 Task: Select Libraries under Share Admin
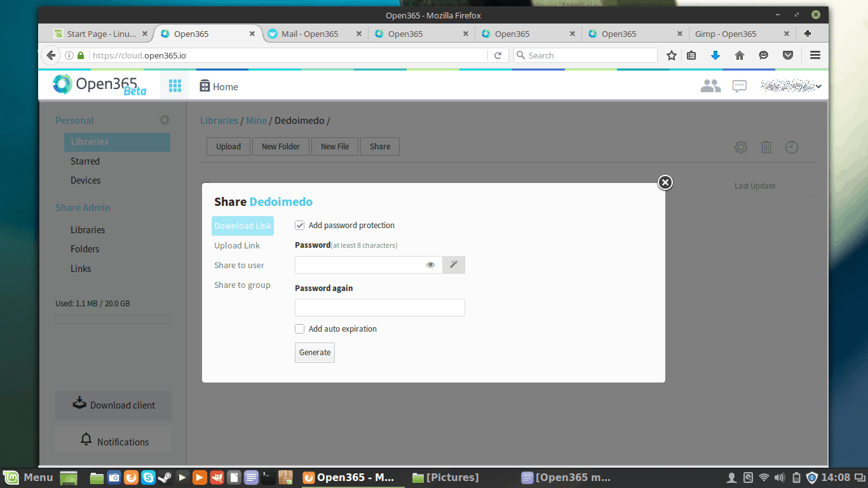click(x=88, y=230)
